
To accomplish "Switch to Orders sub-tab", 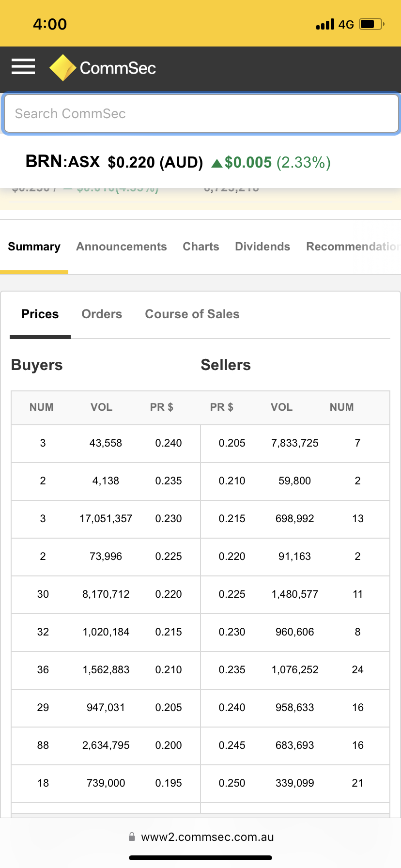I will pyautogui.click(x=102, y=314).
